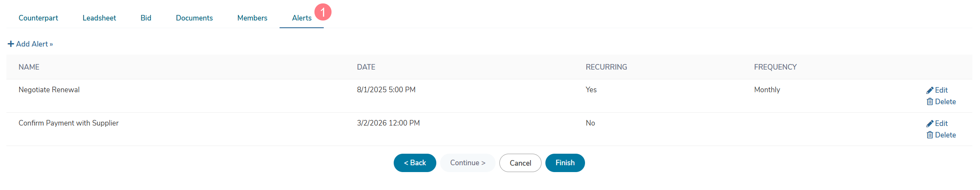Click the Negotiate Renewal alert name

pyautogui.click(x=49, y=90)
